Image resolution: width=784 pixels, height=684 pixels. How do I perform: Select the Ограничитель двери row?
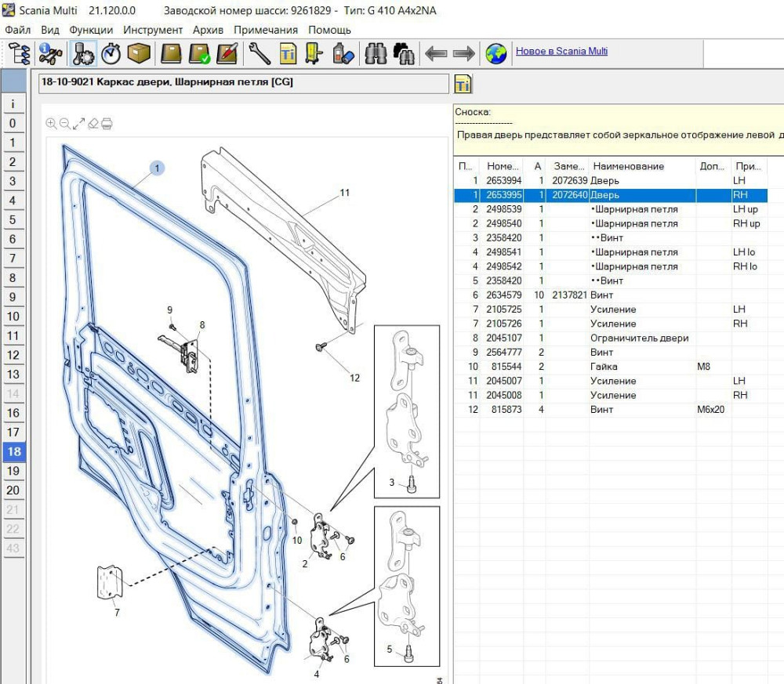(x=639, y=338)
